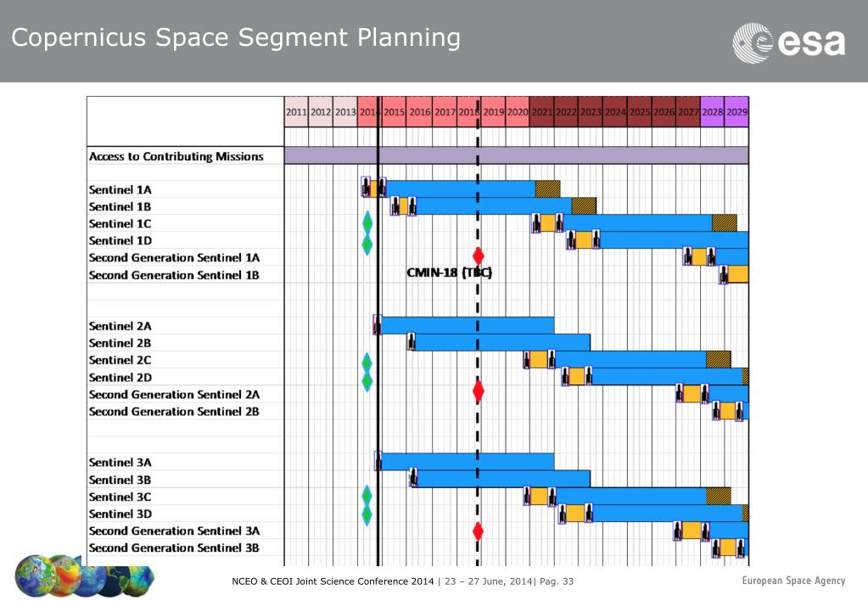Screen dimensions: 868x601
Task: Click the green diamond on Sentinel 3C row
Action: tap(367, 496)
